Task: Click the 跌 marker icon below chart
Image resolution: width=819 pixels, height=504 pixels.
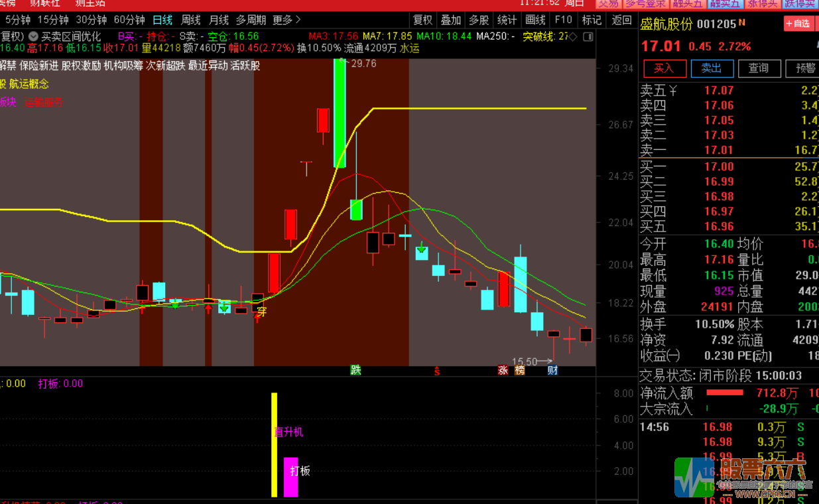Action: [356, 370]
